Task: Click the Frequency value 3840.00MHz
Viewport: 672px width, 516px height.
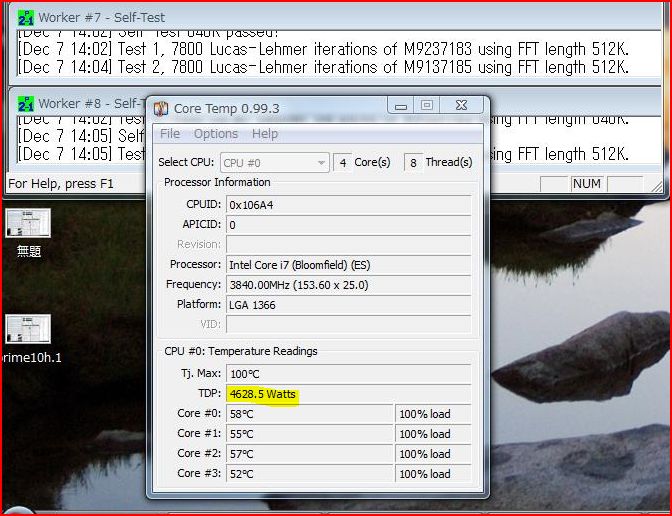Action: (348, 285)
